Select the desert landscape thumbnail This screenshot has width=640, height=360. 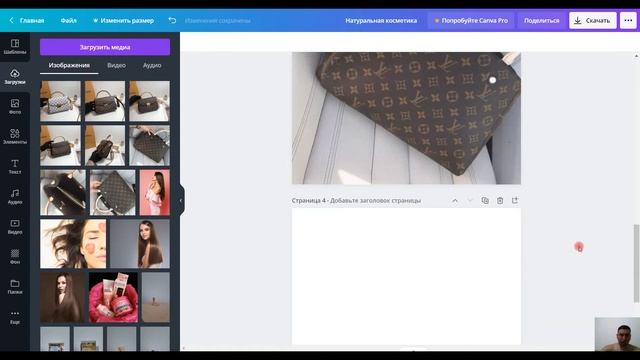156,297
